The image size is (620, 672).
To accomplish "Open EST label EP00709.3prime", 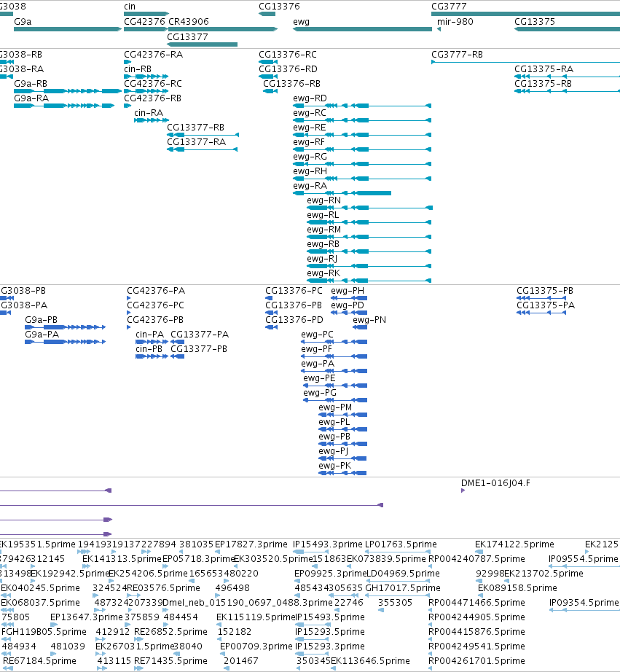I will pyautogui.click(x=256, y=646).
